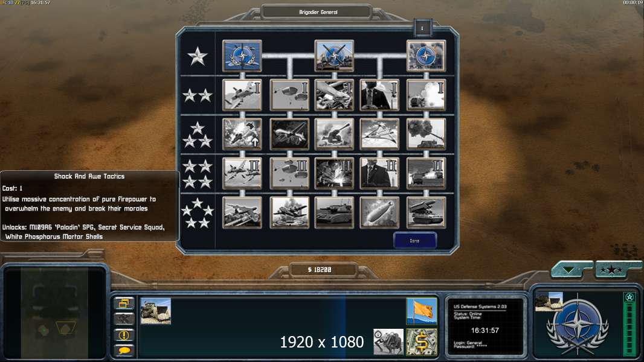Screen dimensions: 644x362
Task: Choose the man in suit level I power
Action: tap(379, 95)
